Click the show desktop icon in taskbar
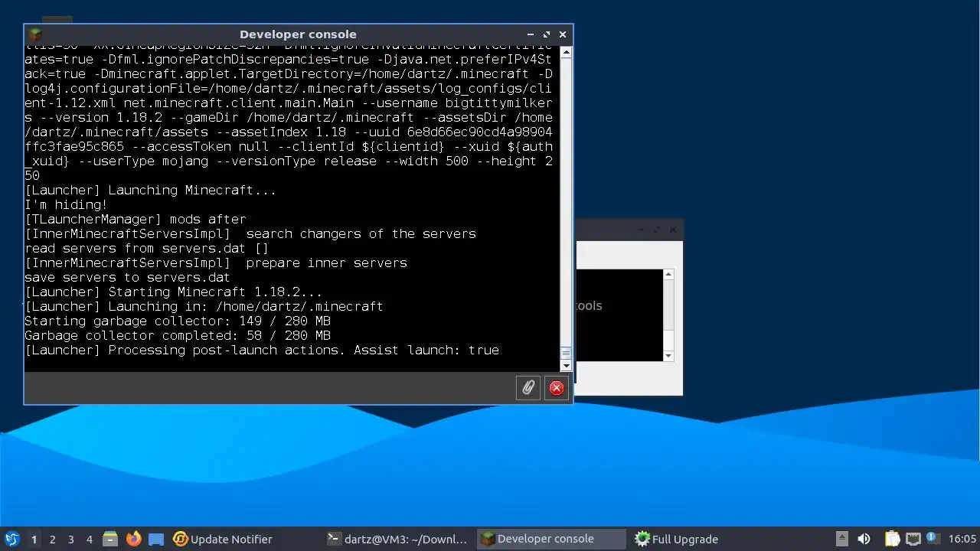The image size is (980, 551). pyautogui.click(x=156, y=539)
